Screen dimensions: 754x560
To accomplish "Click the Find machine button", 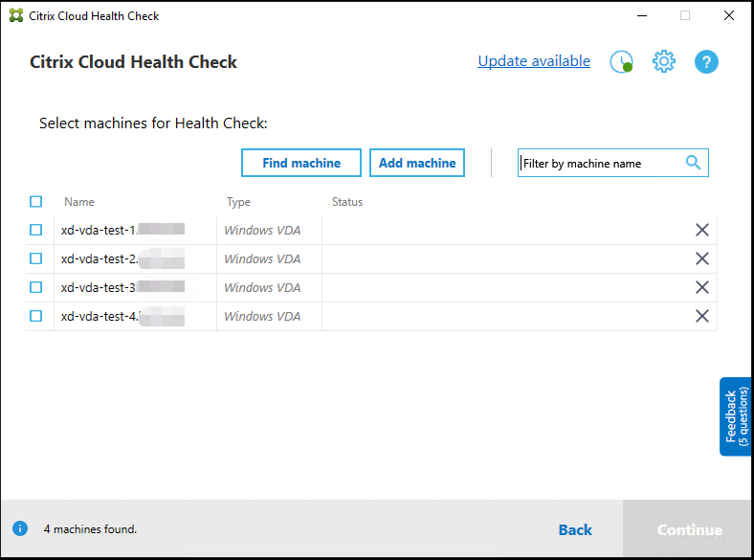I will [x=301, y=163].
